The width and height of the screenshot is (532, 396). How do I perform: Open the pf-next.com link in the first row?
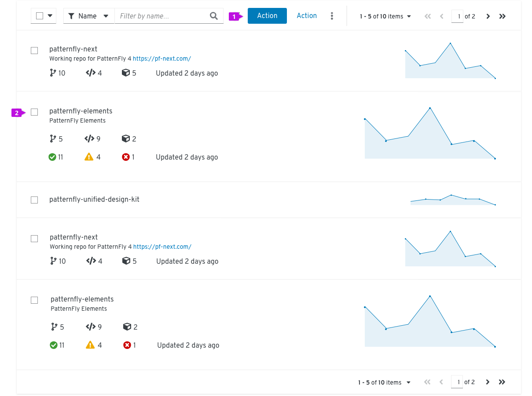162,58
